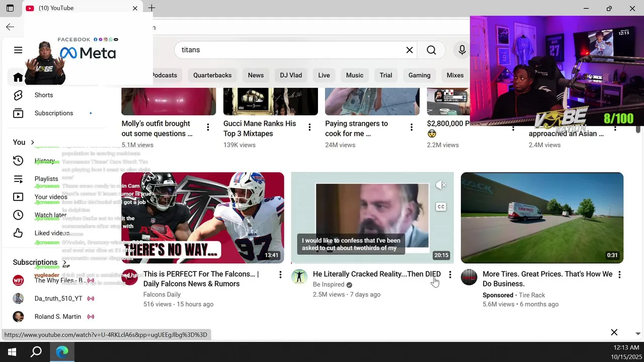Open options menu for Tire Rack ad

[x=619, y=275]
